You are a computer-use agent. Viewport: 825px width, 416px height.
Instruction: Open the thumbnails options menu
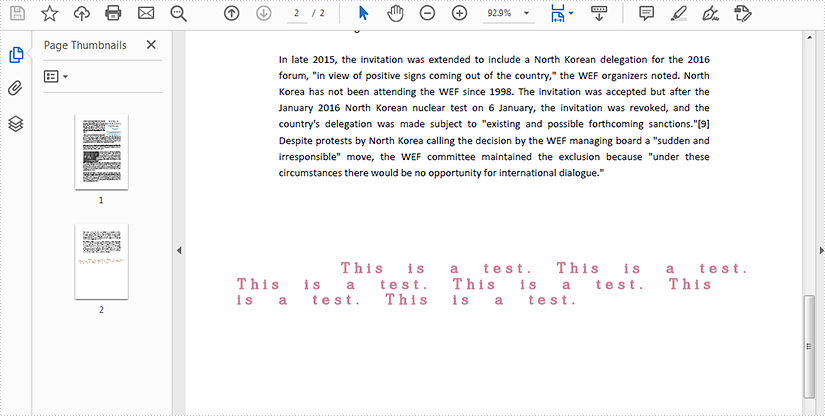point(56,77)
